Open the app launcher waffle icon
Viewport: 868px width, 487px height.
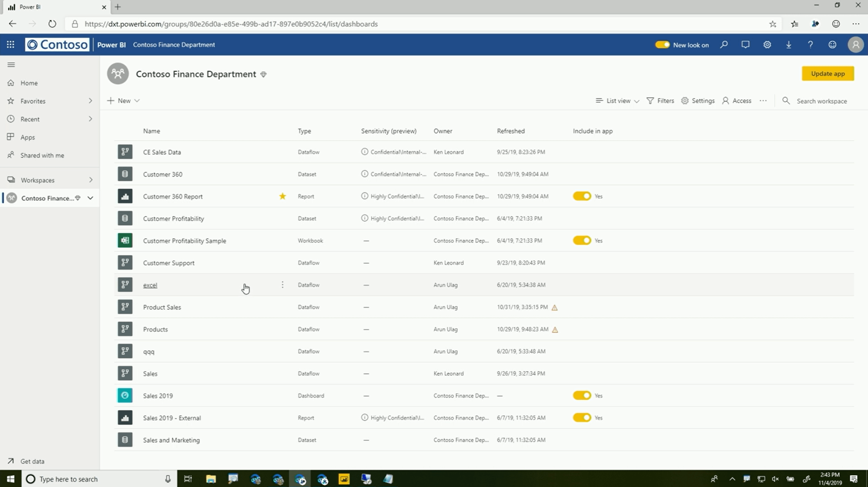10,45
